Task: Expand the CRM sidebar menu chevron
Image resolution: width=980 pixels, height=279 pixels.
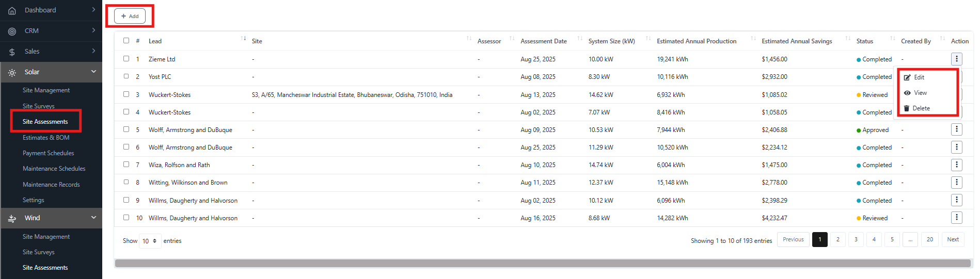Action: click(93, 30)
